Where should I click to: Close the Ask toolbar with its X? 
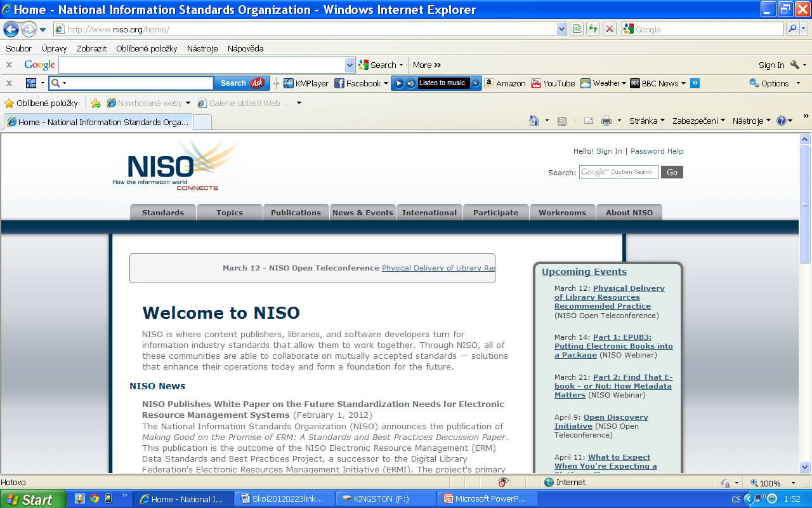9,83
